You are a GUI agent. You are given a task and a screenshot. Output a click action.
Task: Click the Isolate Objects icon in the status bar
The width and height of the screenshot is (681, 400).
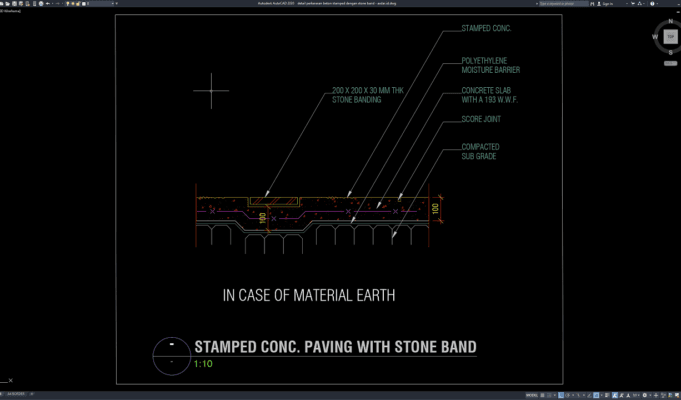point(663,395)
